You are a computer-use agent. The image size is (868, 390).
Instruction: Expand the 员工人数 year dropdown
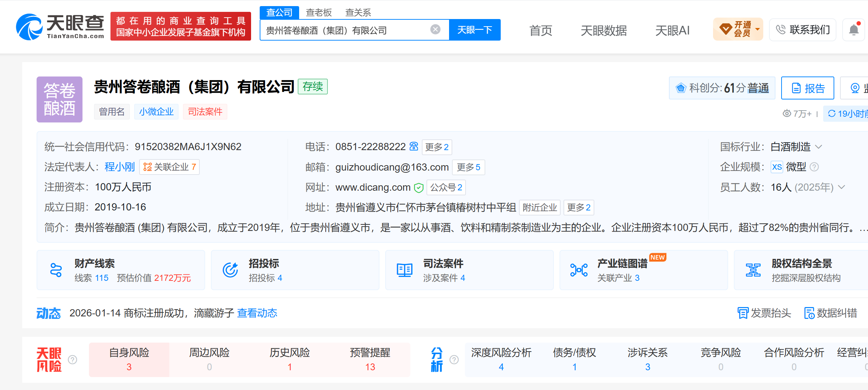(x=841, y=187)
